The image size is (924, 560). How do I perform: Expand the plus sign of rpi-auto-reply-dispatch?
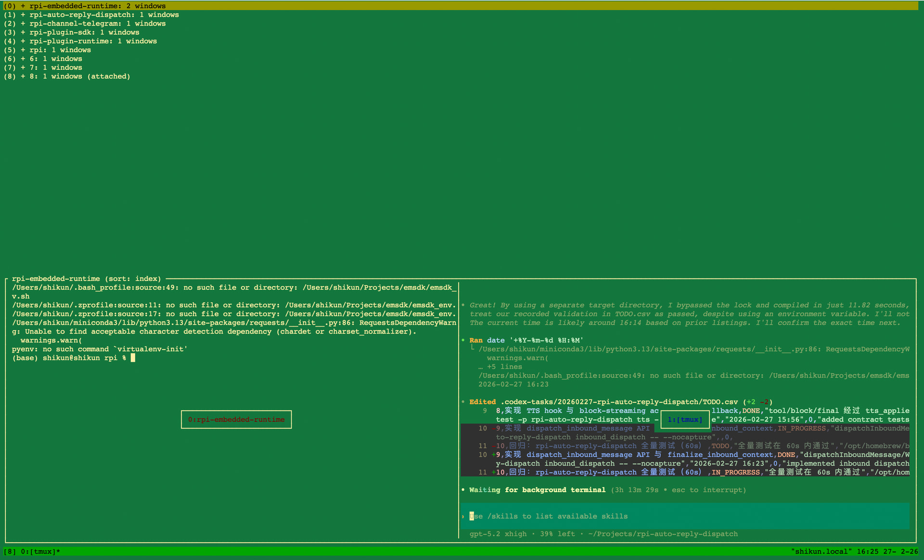point(23,14)
